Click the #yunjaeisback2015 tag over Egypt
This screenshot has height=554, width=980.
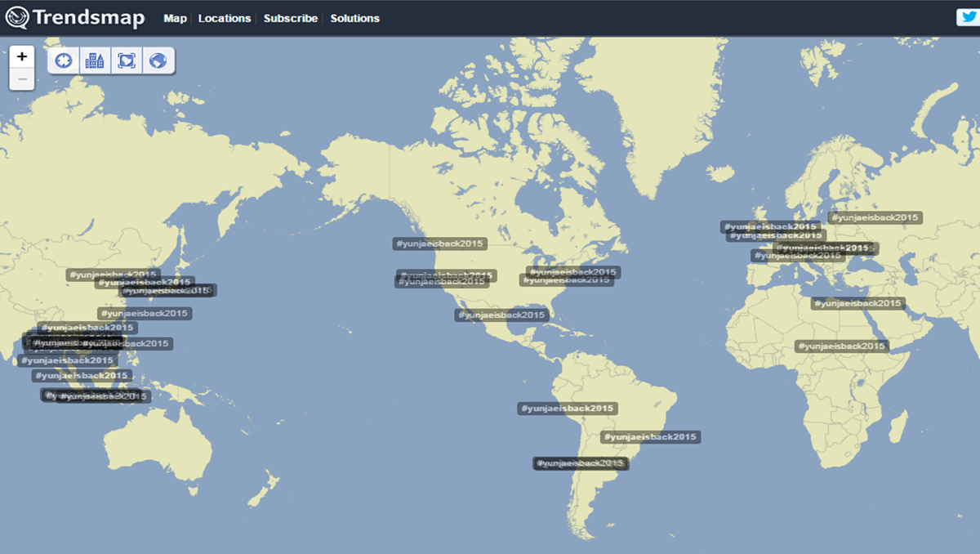coord(857,303)
